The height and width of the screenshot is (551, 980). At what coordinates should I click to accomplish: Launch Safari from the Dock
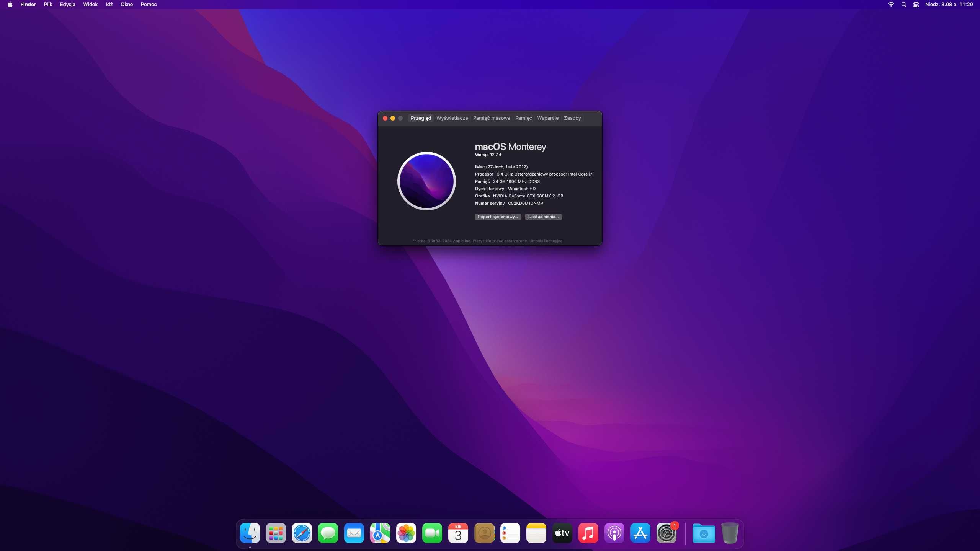(x=302, y=533)
